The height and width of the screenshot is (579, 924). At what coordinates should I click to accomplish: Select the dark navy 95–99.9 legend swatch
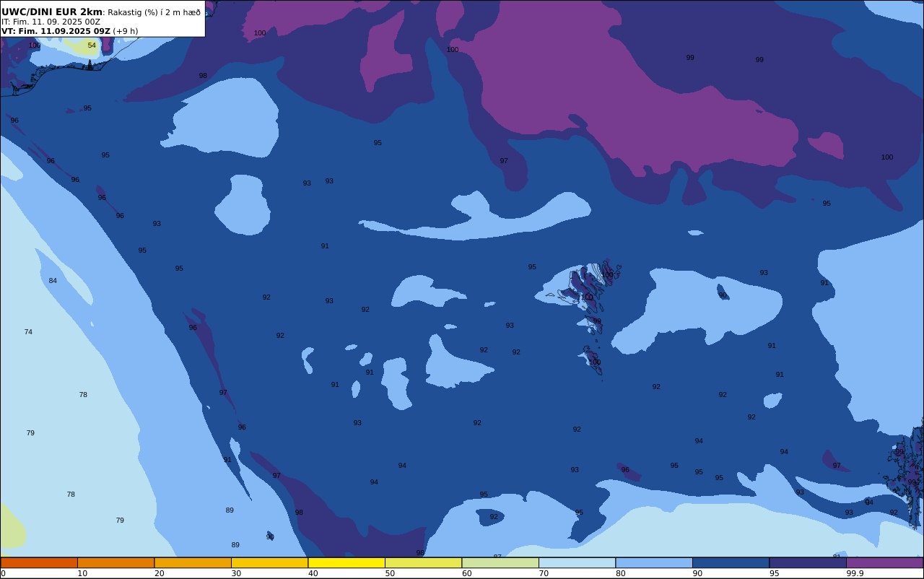pos(808,562)
